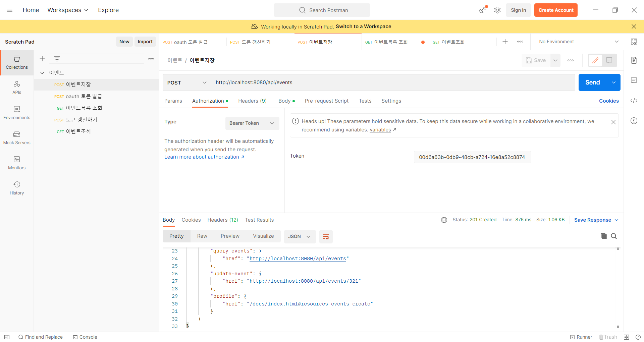Viewport: 644px width, 342px height.
Task: Toggle line wrap in response
Action: point(326,237)
